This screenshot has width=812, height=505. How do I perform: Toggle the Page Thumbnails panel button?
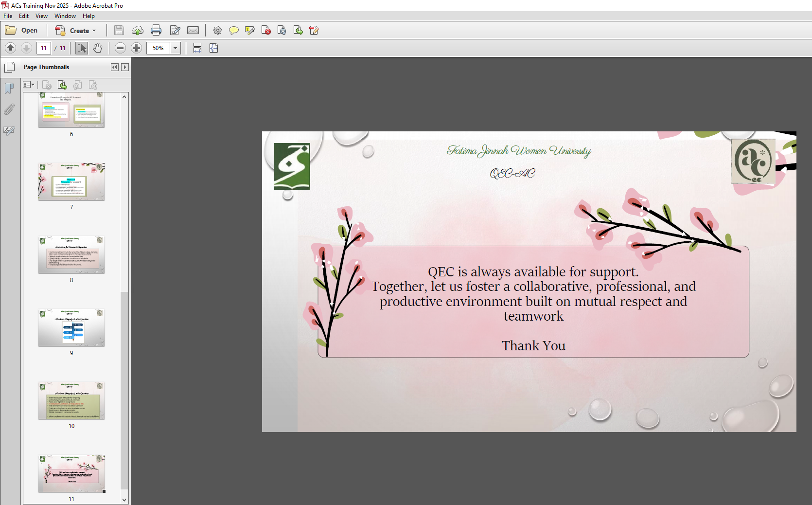tap(10, 67)
